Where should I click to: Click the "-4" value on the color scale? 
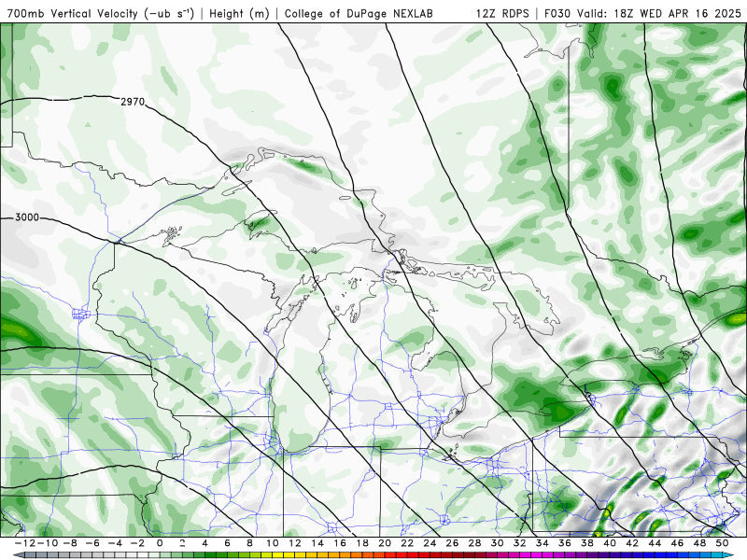click(x=115, y=543)
